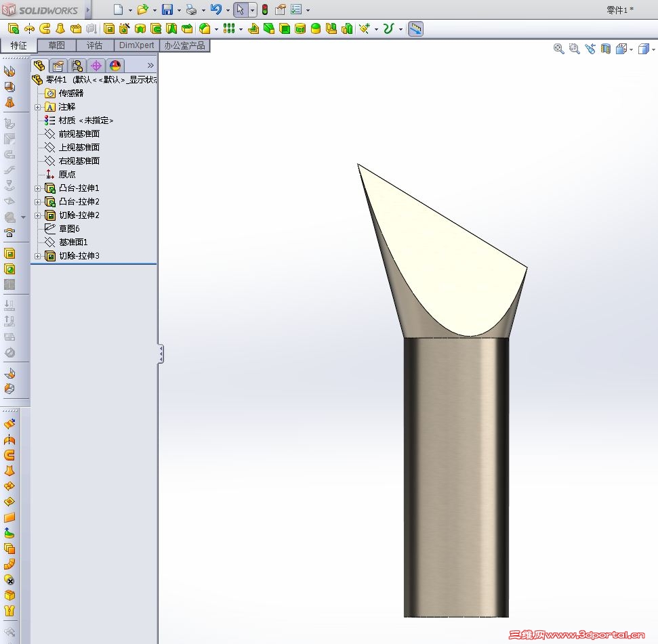Expand the manager tabs with double chevron

pos(150,66)
